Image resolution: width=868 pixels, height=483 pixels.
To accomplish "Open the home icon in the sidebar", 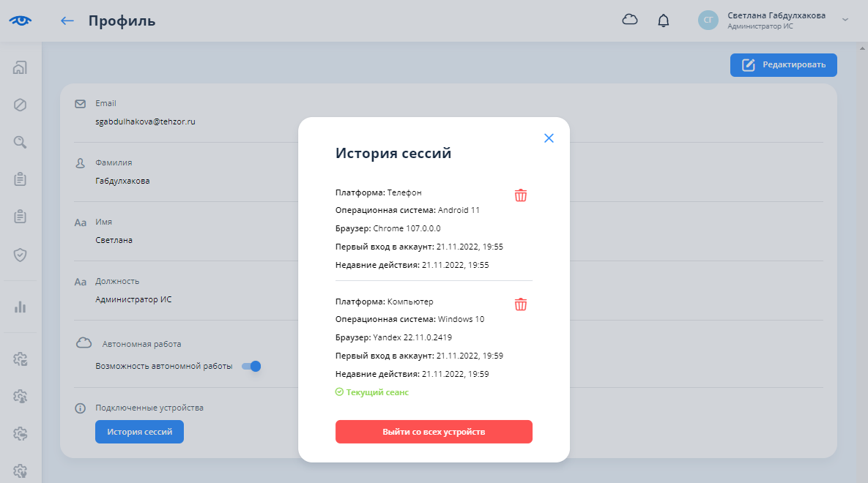I will point(21,68).
